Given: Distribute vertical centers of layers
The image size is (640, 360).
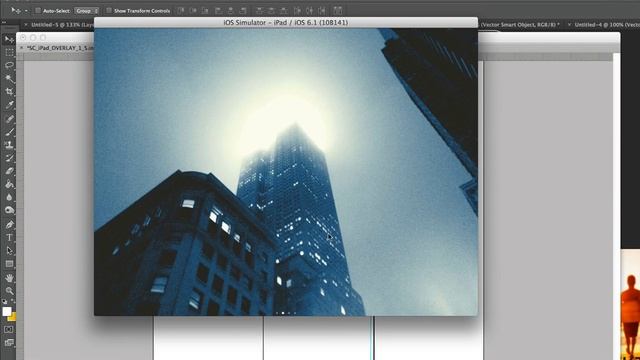Looking at the screenshot, I should pyautogui.click(x=271, y=11).
